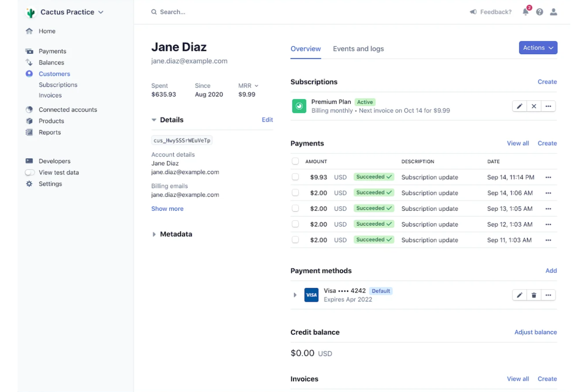
Task: Enable the View test data toggle
Action: pyautogui.click(x=30, y=172)
